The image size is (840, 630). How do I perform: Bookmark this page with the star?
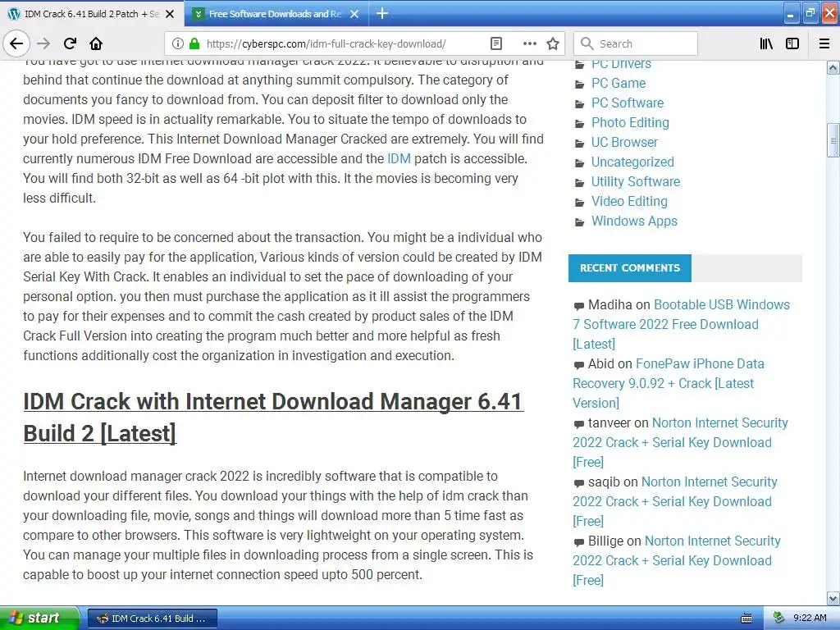tap(553, 44)
